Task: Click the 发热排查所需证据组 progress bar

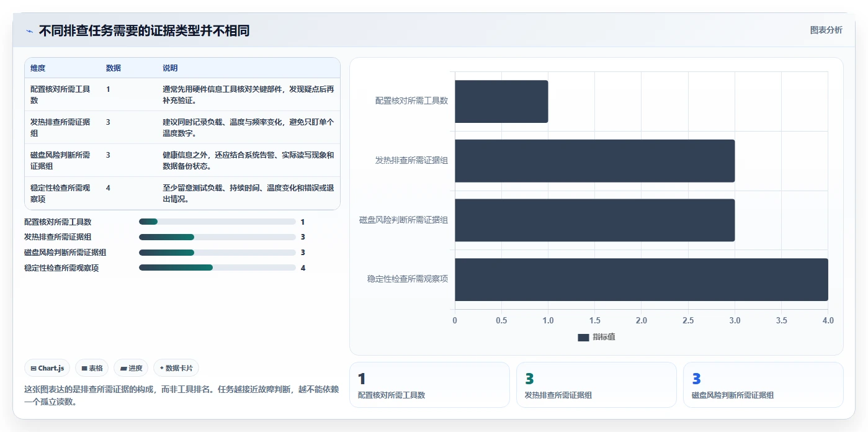Action: [217, 237]
